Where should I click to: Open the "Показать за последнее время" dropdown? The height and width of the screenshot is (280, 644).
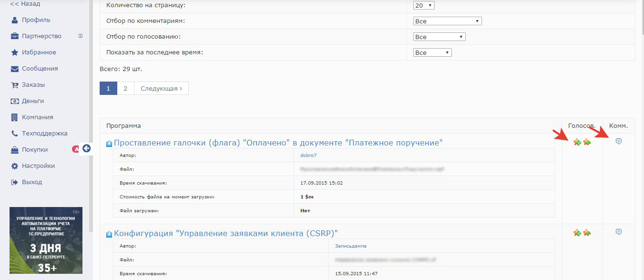click(432, 52)
